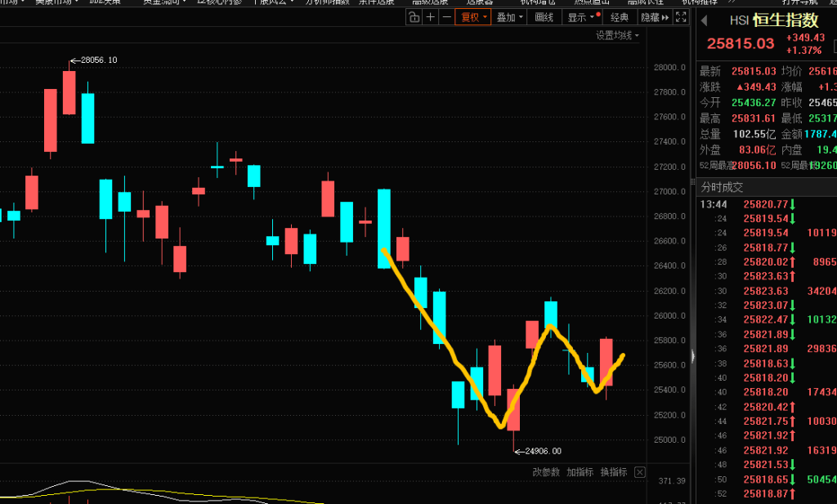Close the indicator panel with X icon
This screenshot has height=504, width=837.
(640, 472)
